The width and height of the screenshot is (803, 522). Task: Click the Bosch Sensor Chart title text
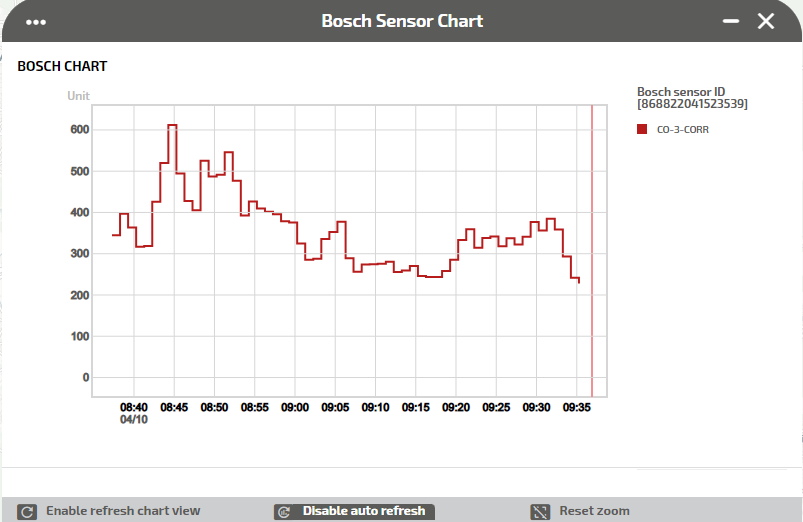pos(402,21)
